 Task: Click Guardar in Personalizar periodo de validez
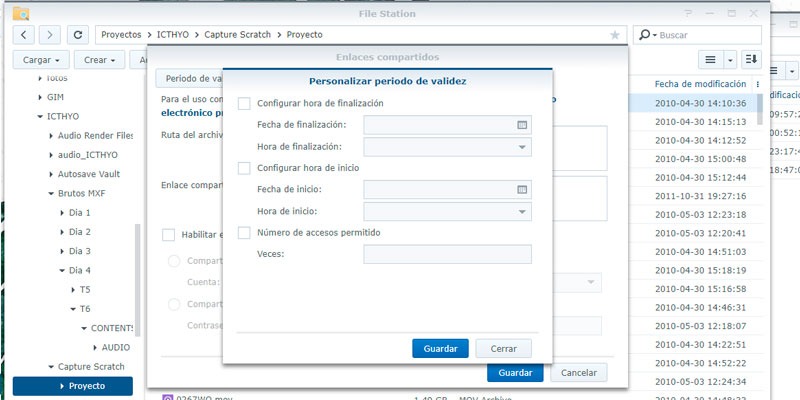pos(440,348)
